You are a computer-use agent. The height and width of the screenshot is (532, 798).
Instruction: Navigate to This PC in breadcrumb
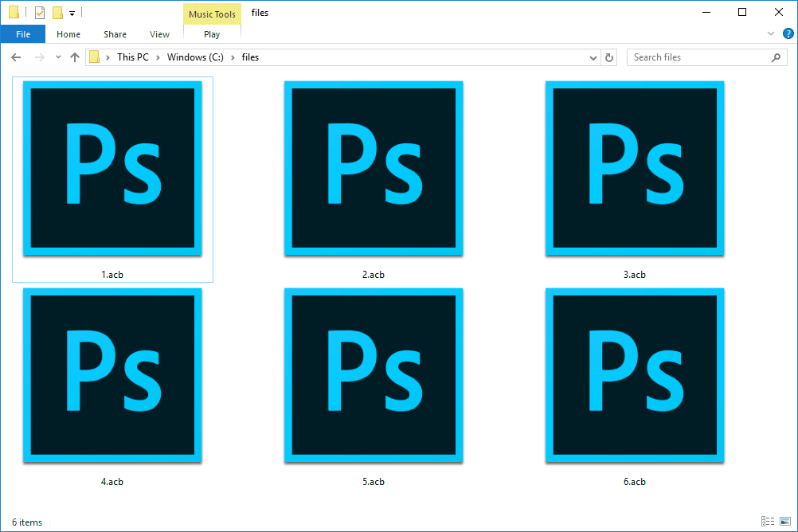click(133, 57)
